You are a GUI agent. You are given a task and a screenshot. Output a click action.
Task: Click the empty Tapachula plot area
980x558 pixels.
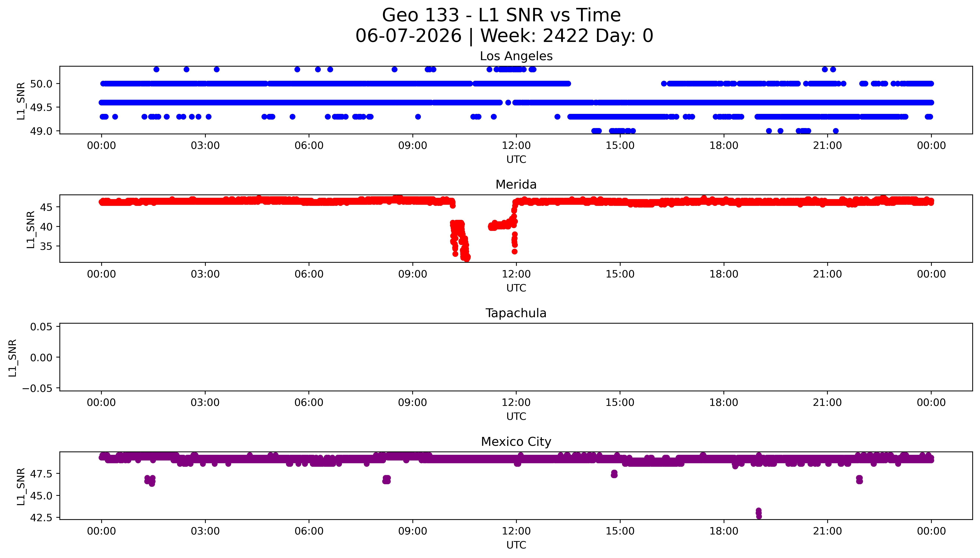click(516, 357)
